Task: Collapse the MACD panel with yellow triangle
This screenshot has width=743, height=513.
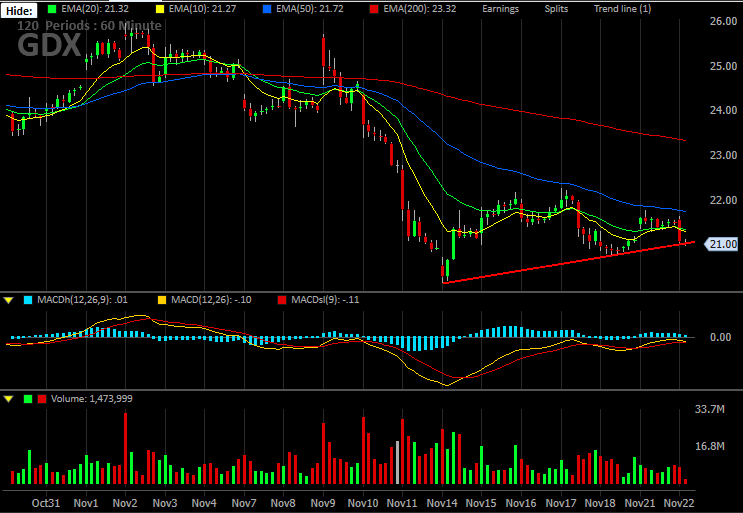Action: pyautogui.click(x=9, y=300)
